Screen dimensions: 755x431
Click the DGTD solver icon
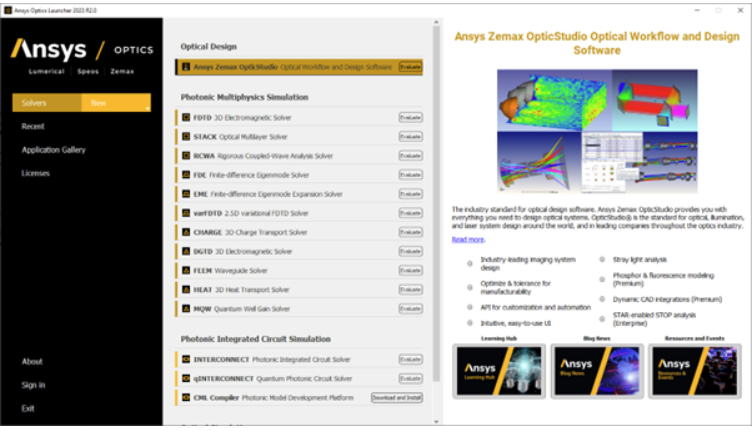[x=186, y=251]
